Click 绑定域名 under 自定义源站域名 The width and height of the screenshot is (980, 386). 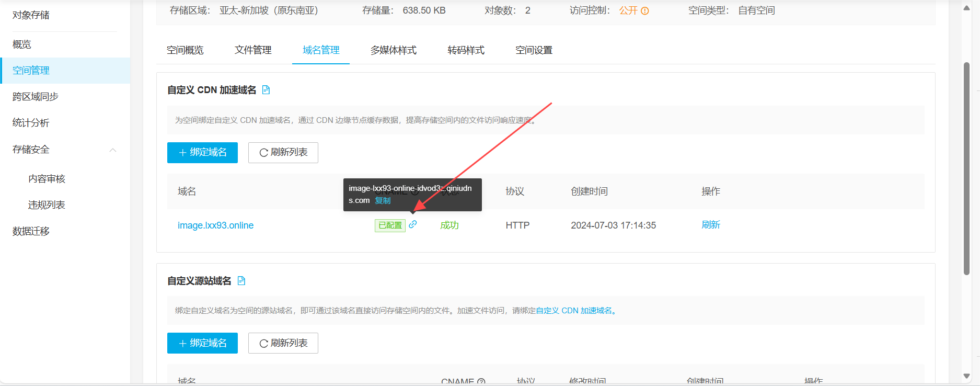(202, 343)
